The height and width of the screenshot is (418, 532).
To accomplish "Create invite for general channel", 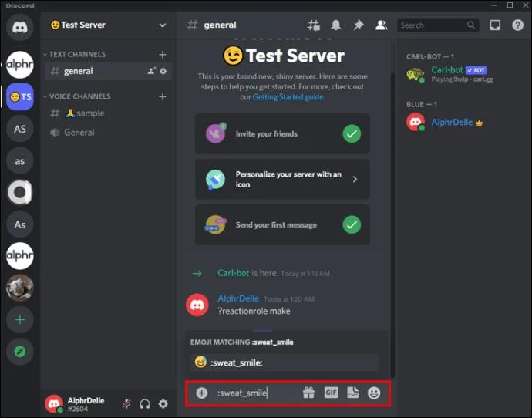I will [x=151, y=71].
